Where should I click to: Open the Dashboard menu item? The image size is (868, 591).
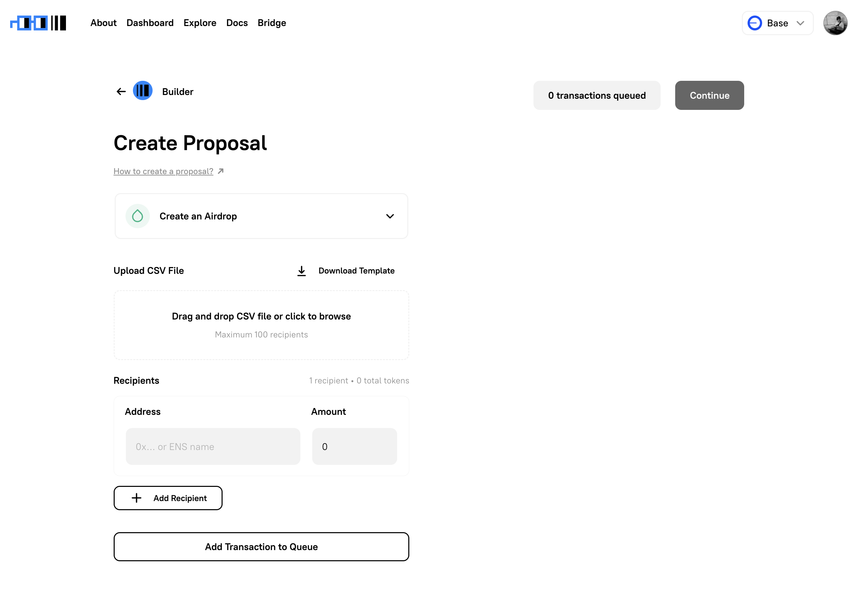[150, 23]
